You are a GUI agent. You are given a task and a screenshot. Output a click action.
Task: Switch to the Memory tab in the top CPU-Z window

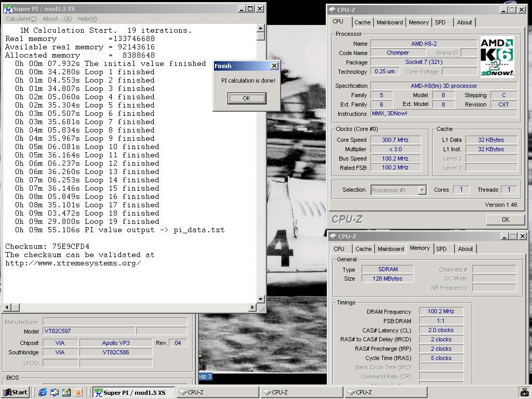point(419,22)
